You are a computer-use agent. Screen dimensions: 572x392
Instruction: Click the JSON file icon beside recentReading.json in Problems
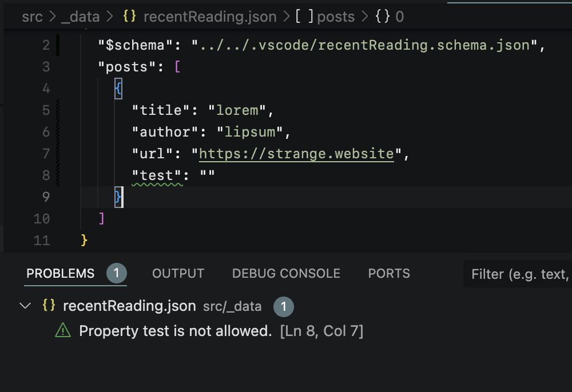50,306
